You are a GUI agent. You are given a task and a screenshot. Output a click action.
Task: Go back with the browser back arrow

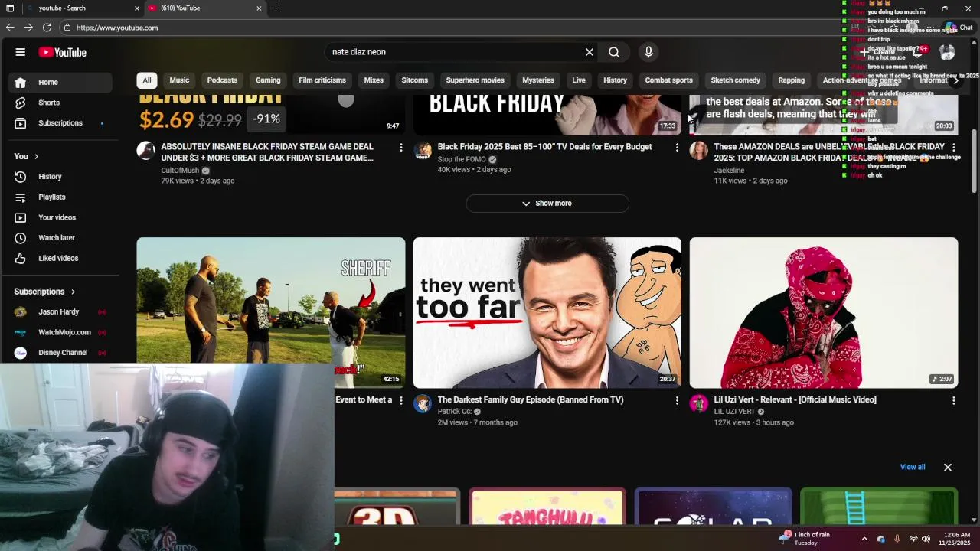point(10,28)
